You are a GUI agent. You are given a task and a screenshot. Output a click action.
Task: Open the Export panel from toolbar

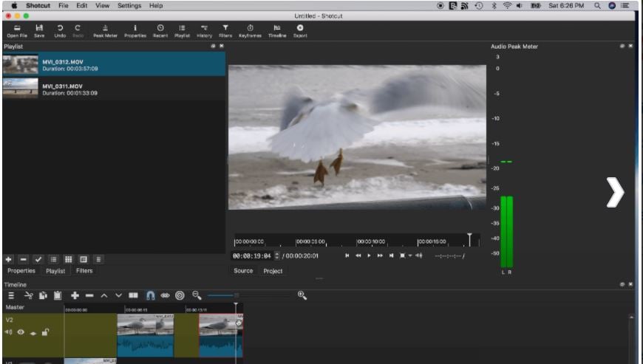coord(299,30)
